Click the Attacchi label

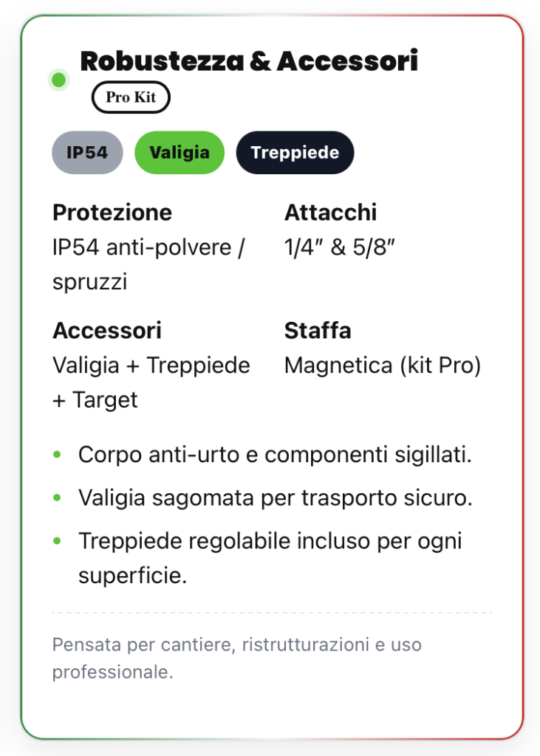(x=330, y=213)
